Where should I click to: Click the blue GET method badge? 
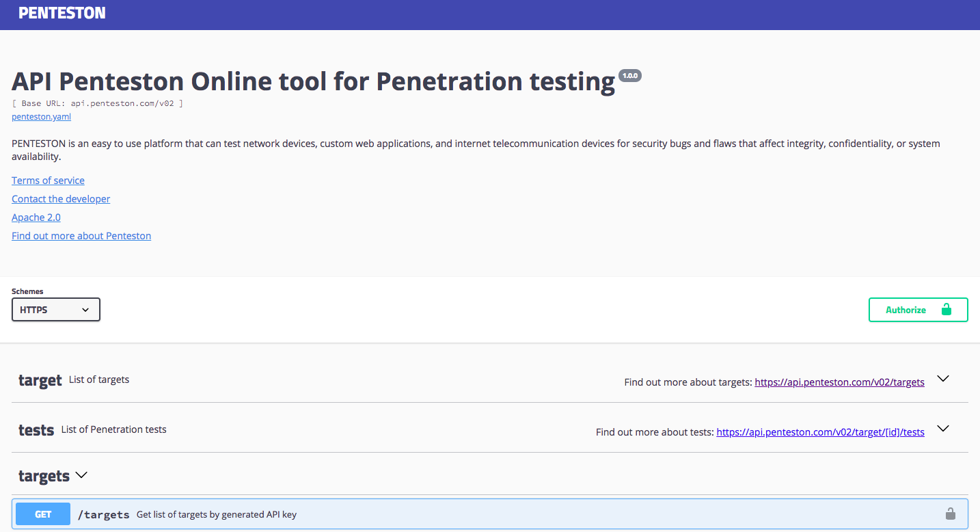(x=43, y=514)
